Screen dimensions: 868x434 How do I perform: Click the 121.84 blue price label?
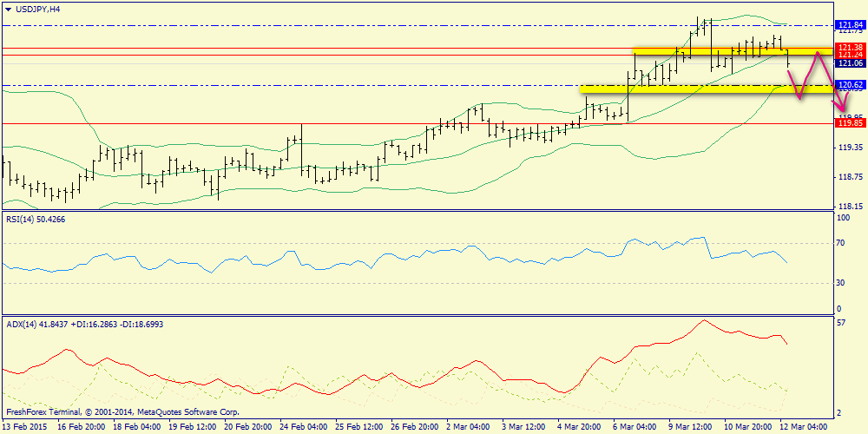tap(851, 25)
